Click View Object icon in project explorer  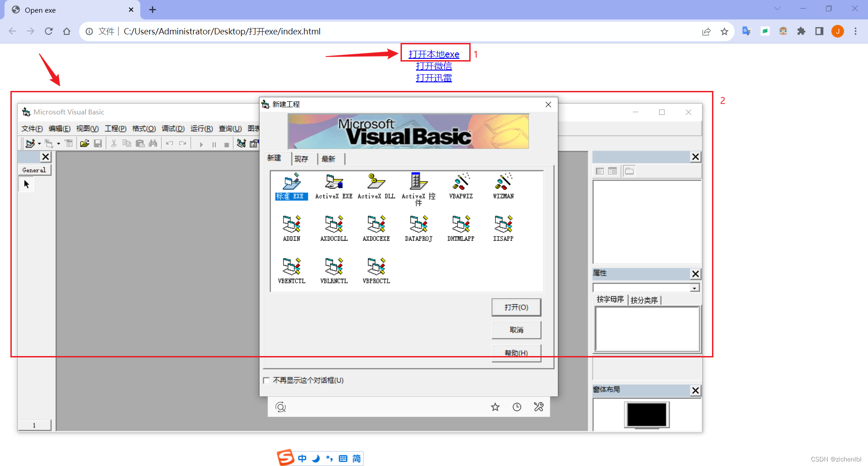pos(613,171)
